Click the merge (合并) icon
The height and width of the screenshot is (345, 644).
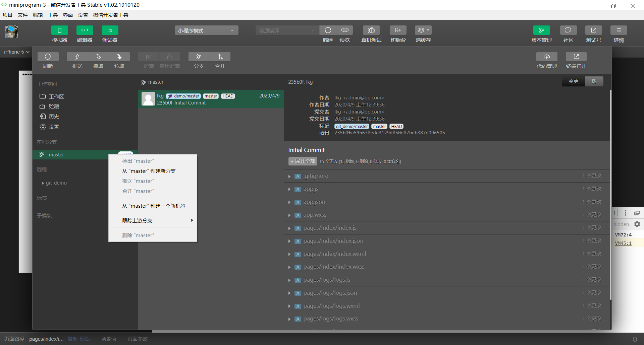click(x=220, y=57)
